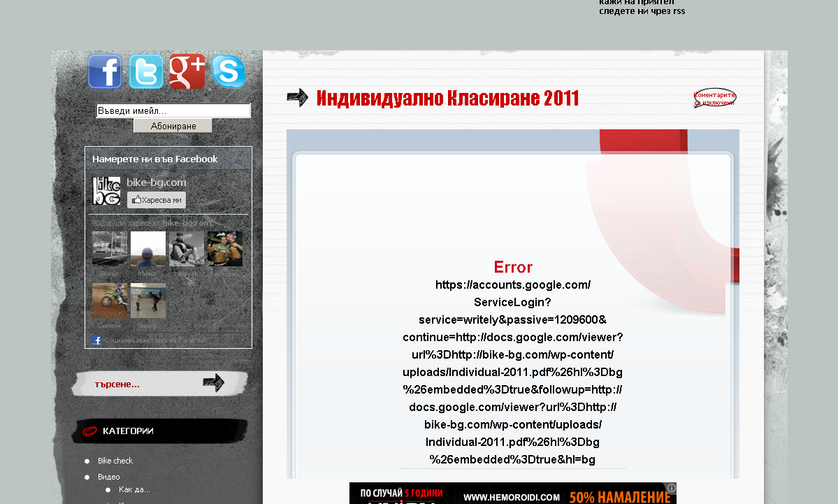The image size is (838, 504).
Task: Click the ad info icon on banner
Action: (671, 488)
